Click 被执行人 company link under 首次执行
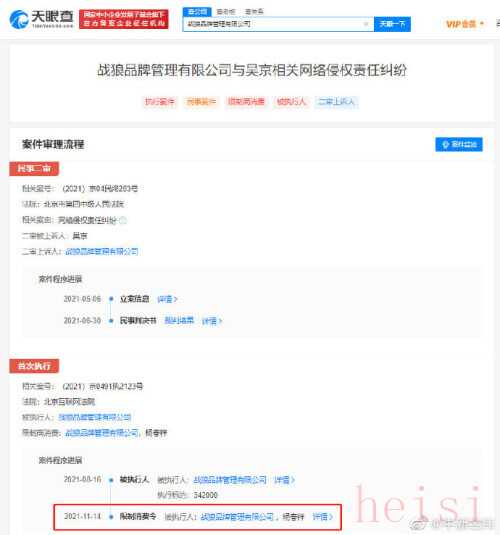This screenshot has height=535, width=500. click(x=95, y=417)
